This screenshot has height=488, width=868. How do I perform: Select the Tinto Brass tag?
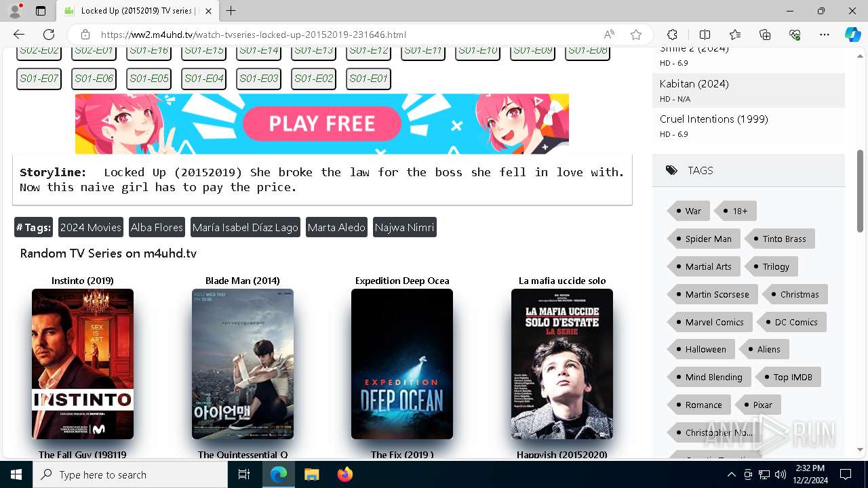(780, 239)
